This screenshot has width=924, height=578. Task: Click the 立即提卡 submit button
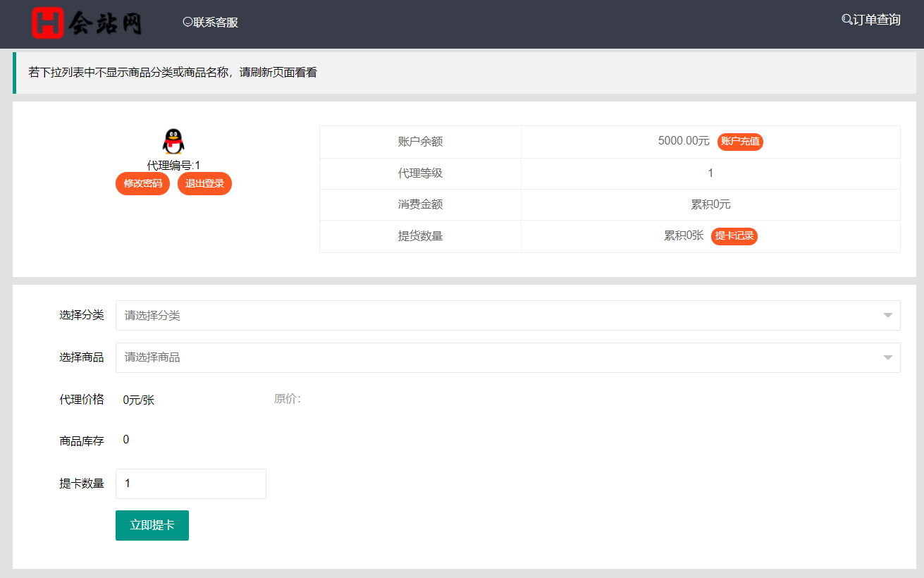[152, 525]
